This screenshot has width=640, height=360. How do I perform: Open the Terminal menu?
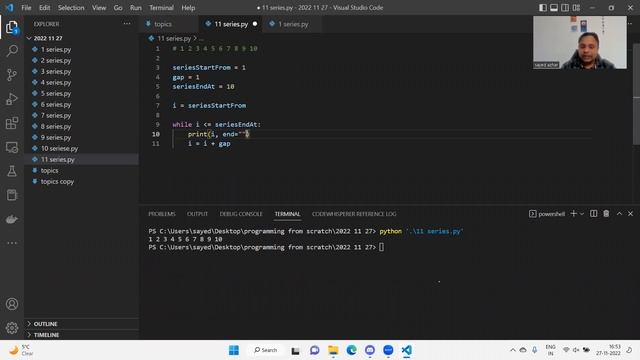[161, 8]
